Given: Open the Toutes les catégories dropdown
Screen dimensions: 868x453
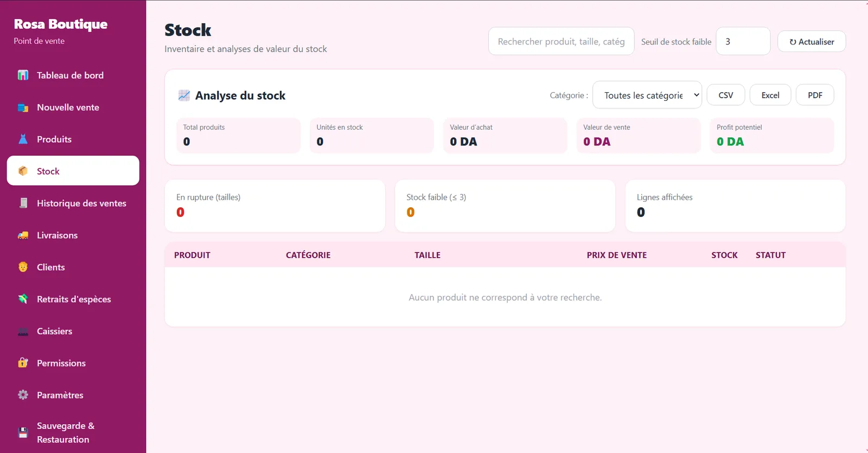Looking at the screenshot, I should pyautogui.click(x=647, y=95).
